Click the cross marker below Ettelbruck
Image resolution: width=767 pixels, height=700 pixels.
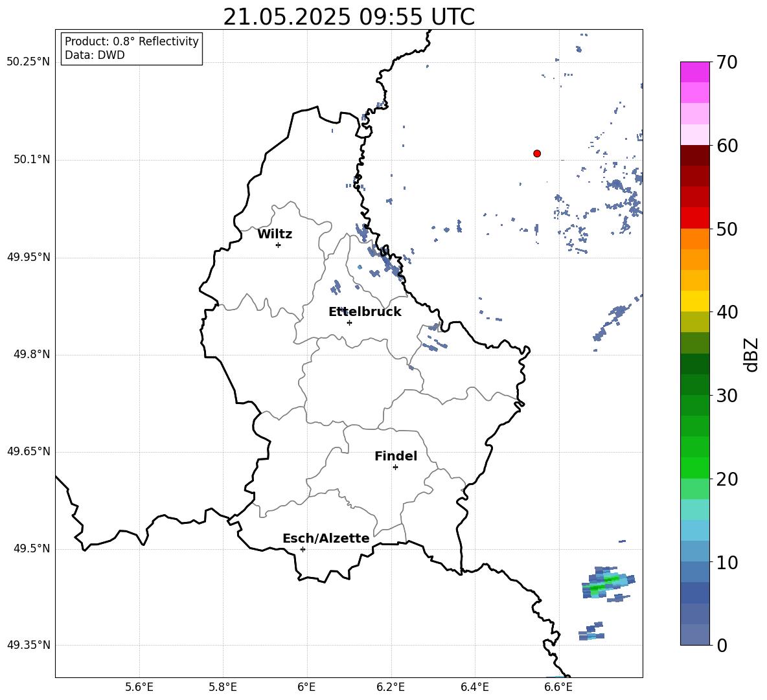349,322
